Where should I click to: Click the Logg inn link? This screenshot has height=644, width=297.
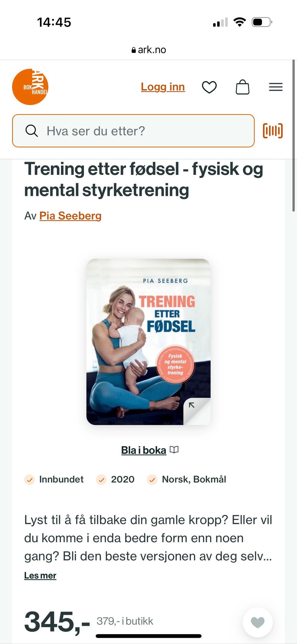pos(163,87)
